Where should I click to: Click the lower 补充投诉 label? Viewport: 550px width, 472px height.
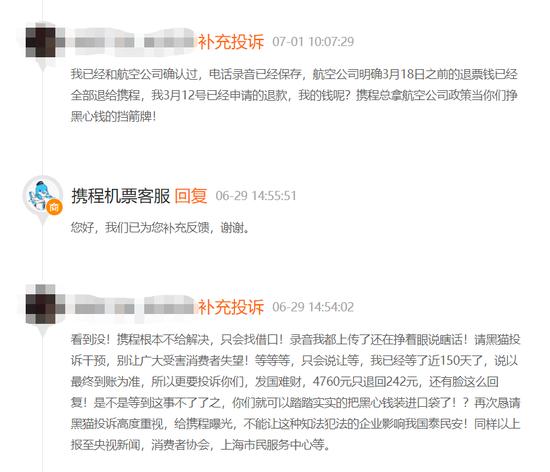coord(231,307)
